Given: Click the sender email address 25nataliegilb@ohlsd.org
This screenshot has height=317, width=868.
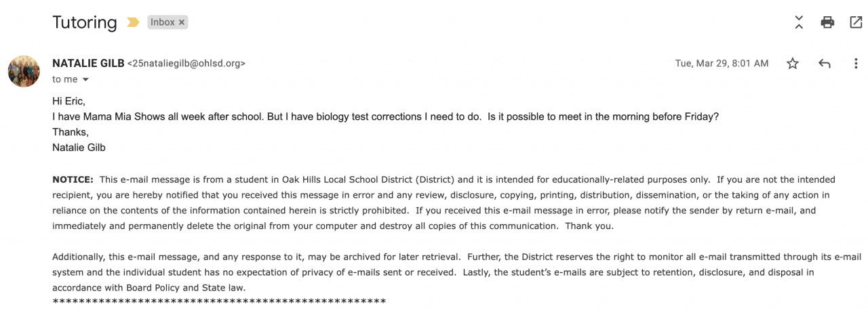Looking at the screenshot, I should click(x=186, y=64).
